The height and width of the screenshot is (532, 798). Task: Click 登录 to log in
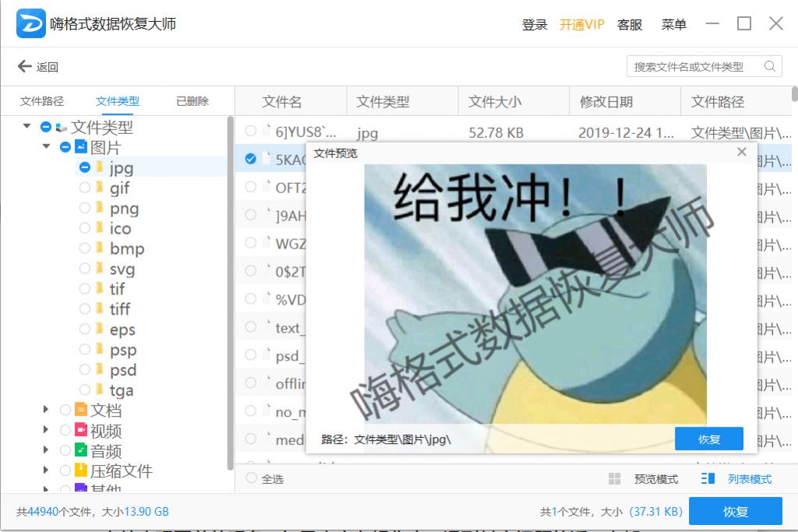coord(535,24)
